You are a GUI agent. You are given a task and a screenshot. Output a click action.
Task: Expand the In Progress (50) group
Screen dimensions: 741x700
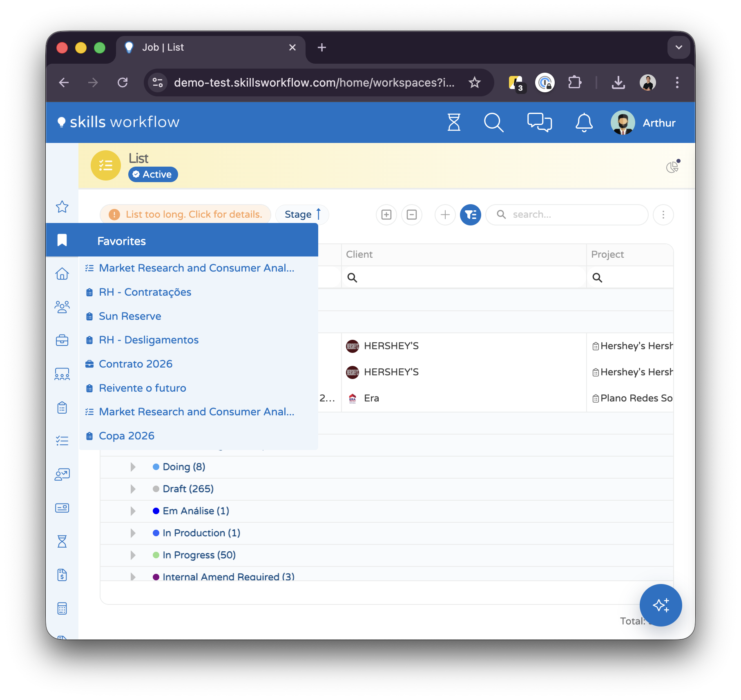tap(133, 555)
